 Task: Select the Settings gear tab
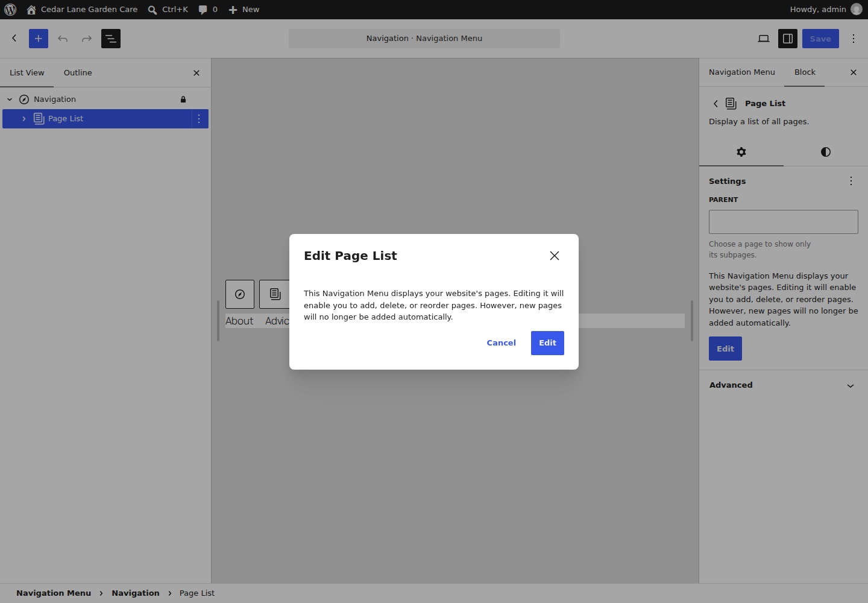[x=741, y=152]
